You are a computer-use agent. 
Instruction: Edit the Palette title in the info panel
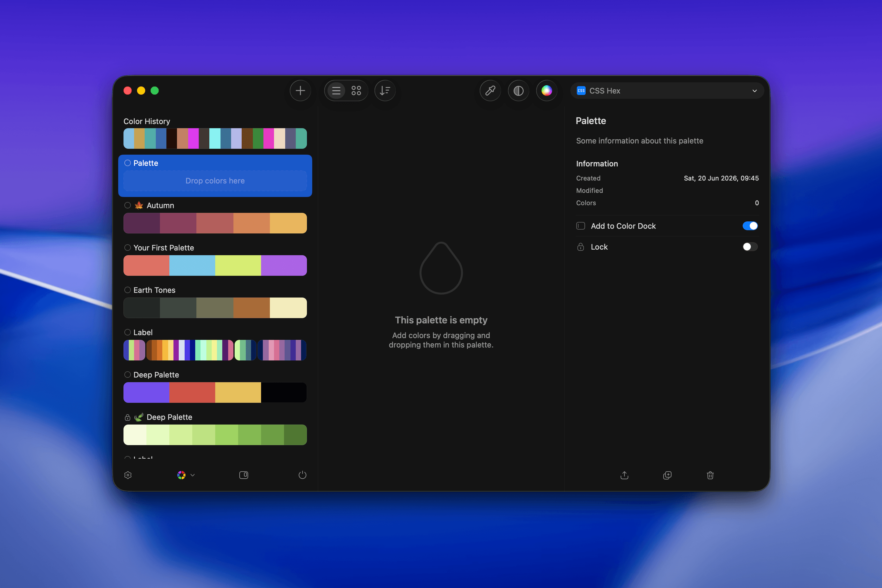pos(591,121)
